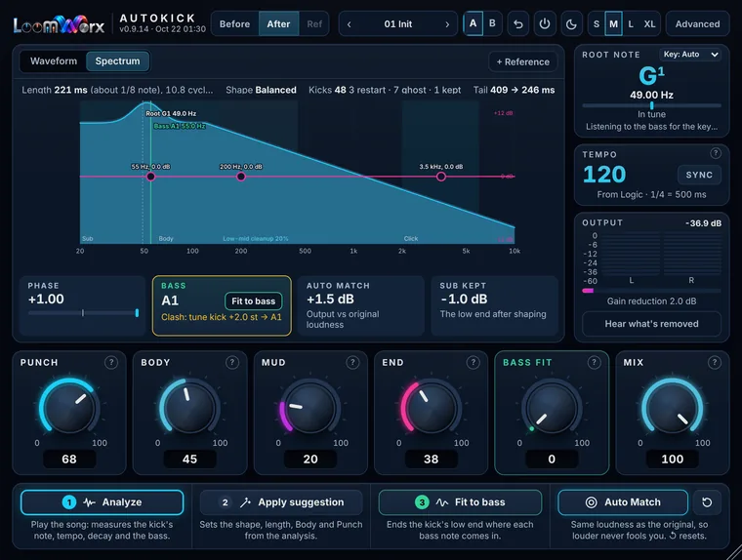Switch to the Spectrum tab

coord(117,61)
